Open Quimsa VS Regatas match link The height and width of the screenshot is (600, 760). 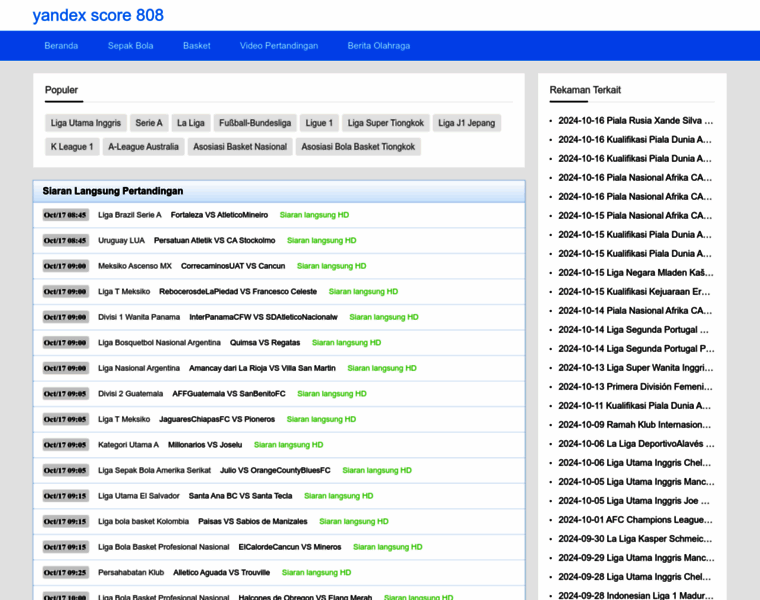(x=264, y=343)
